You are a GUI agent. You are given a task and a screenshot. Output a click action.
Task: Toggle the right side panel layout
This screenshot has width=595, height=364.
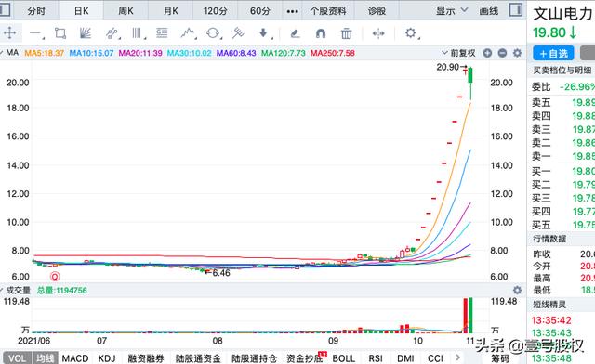516,9
